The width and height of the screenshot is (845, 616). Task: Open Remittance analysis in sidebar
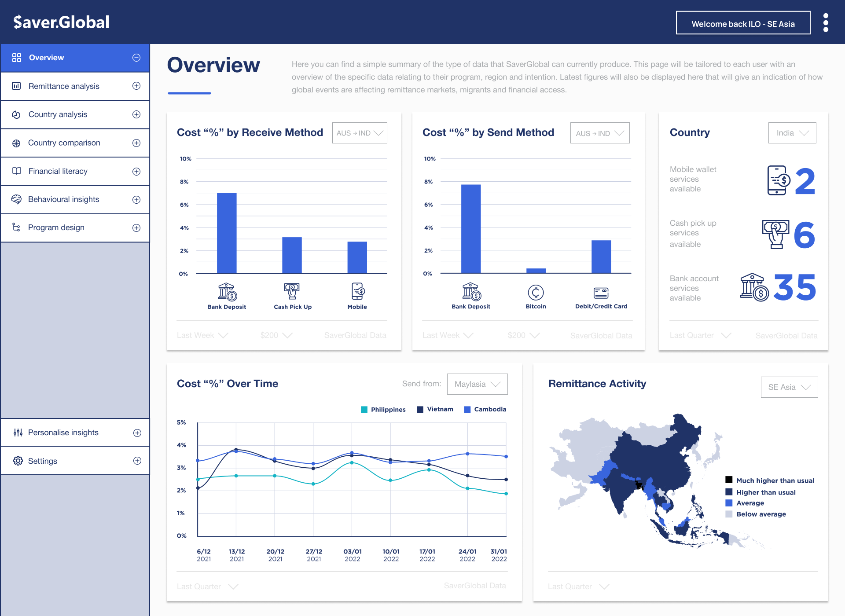[64, 86]
